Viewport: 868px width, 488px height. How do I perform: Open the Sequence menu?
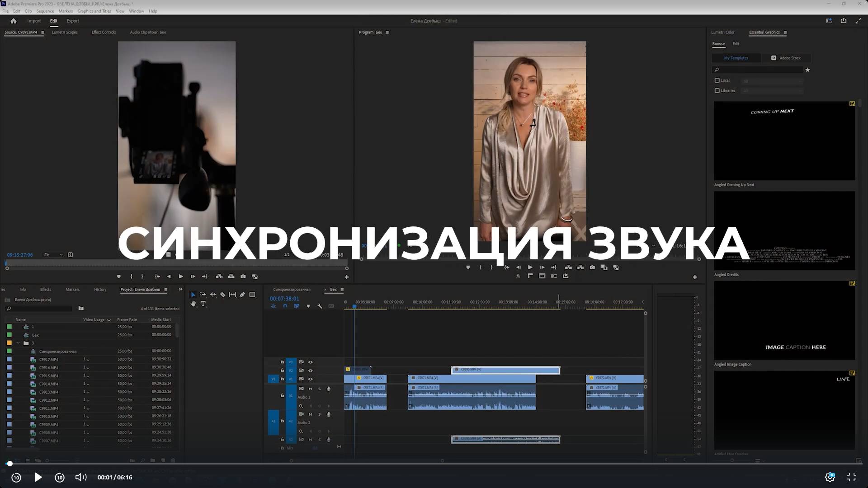45,11
